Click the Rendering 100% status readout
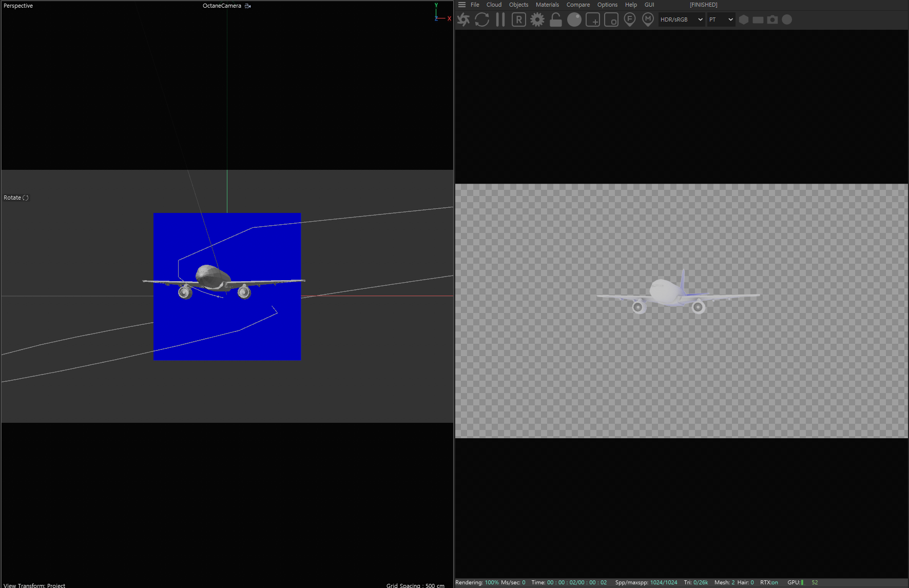Screen dimensions: 909x588 tap(477, 582)
